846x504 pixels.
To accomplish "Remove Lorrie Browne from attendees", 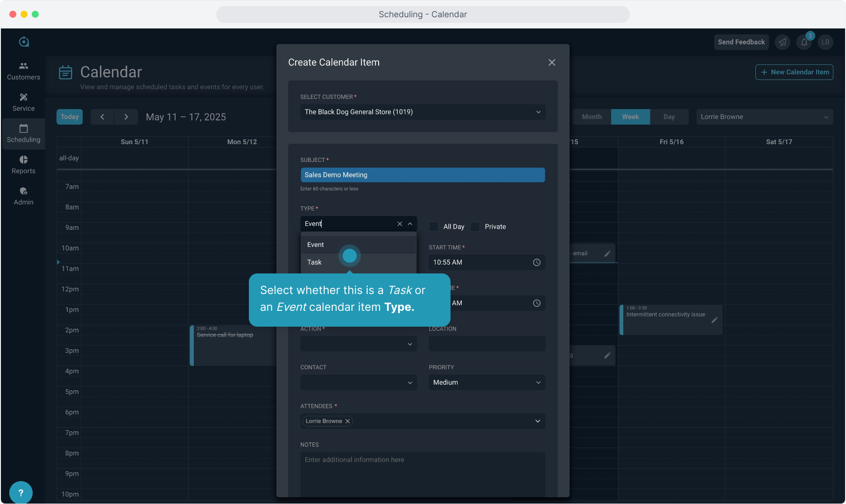I will 347,421.
